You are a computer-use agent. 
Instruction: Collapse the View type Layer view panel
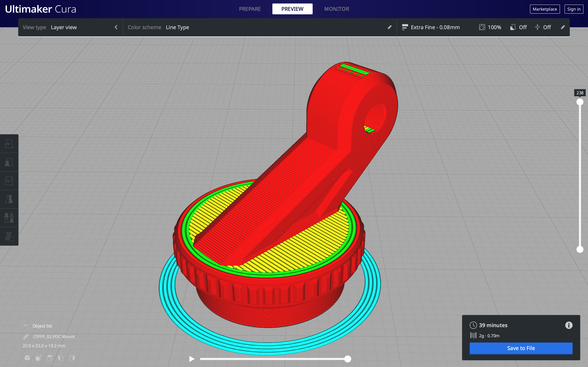[116, 27]
